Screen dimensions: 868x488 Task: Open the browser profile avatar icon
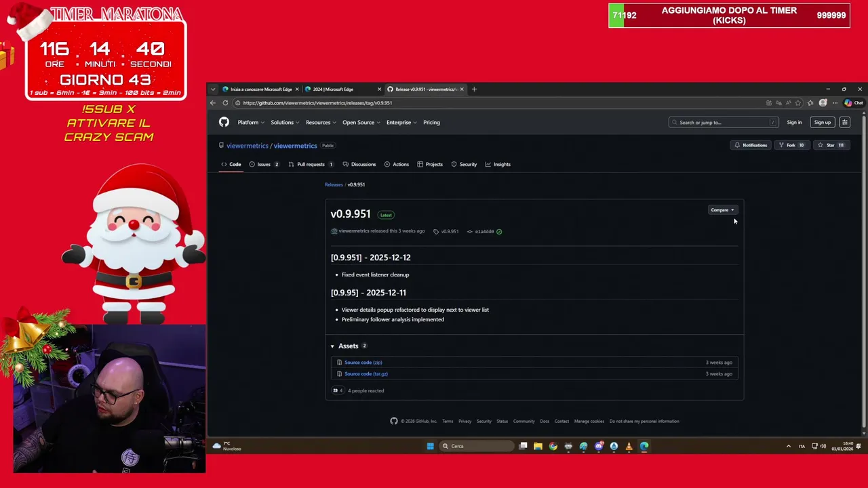(823, 103)
